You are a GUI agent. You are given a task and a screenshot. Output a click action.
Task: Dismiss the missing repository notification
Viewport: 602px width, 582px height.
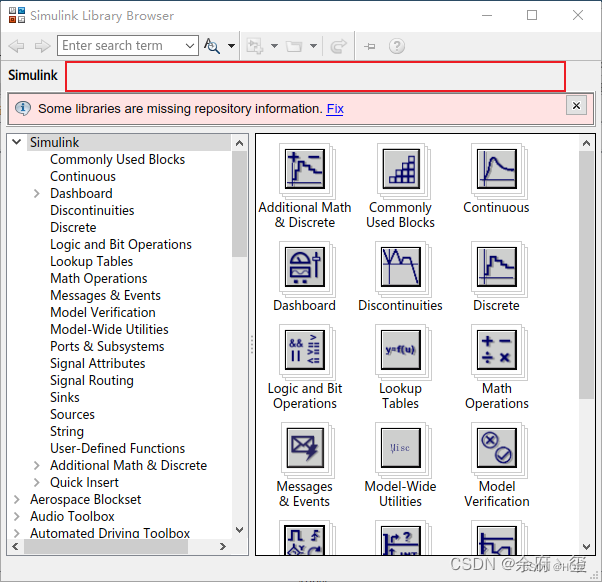pos(576,106)
